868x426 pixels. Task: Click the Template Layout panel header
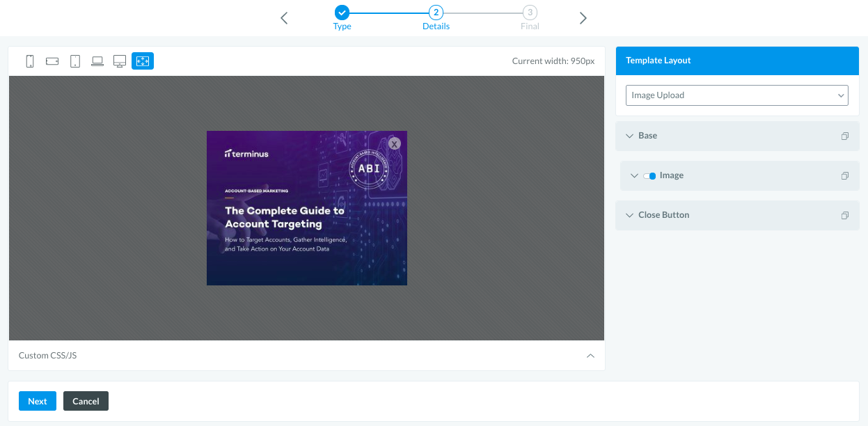(x=737, y=61)
